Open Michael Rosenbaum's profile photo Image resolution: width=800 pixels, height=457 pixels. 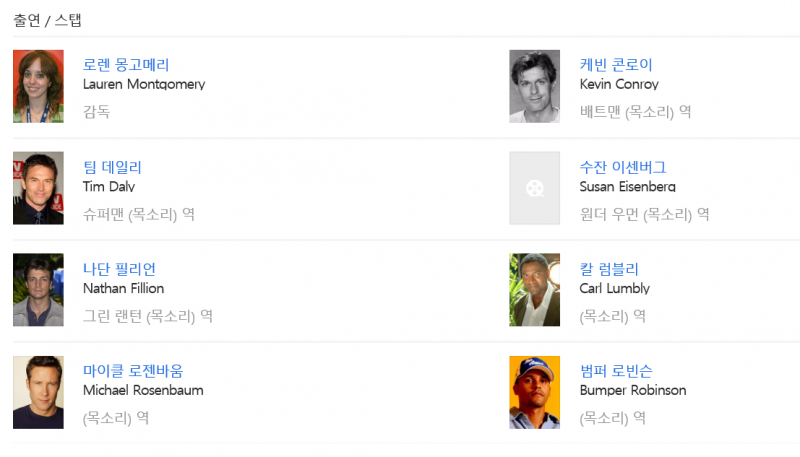tap(38, 392)
